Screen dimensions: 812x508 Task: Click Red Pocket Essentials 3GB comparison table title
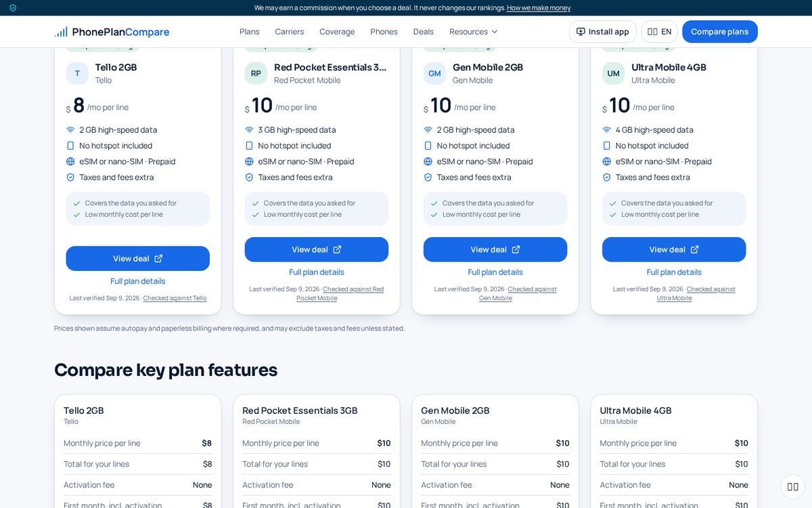click(300, 410)
